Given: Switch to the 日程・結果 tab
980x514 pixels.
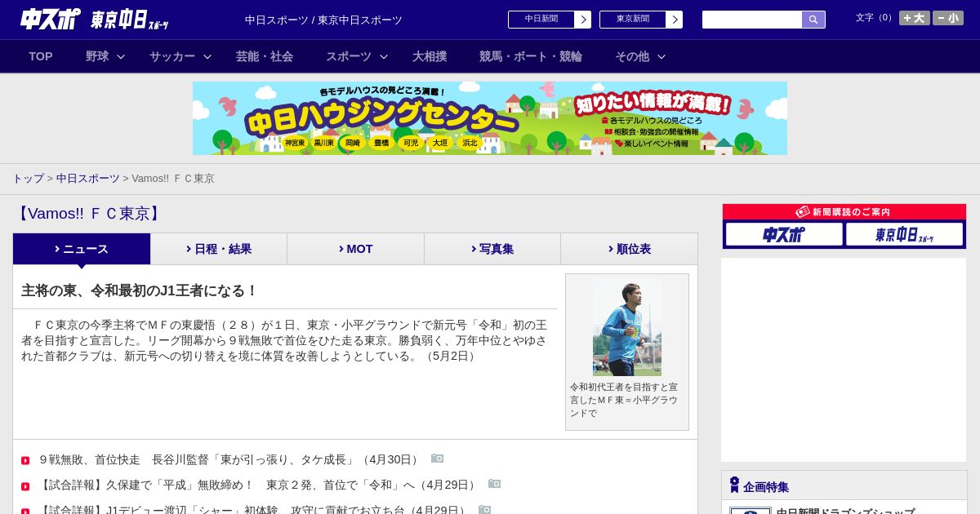Looking at the screenshot, I should point(219,249).
